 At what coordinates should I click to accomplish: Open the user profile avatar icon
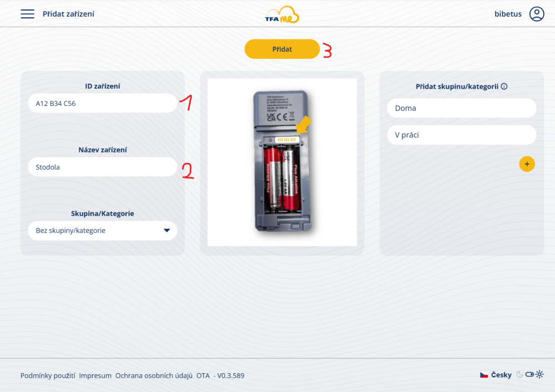click(536, 14)
